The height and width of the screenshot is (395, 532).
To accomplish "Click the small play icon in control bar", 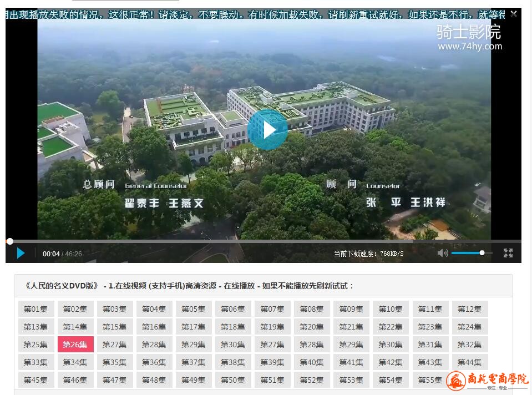I will (x=21, y=253).
